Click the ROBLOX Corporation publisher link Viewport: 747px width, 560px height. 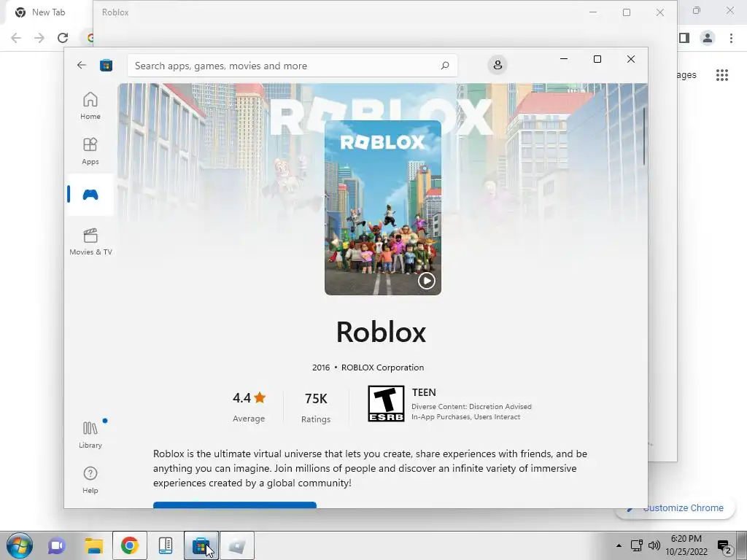(382, 367)
